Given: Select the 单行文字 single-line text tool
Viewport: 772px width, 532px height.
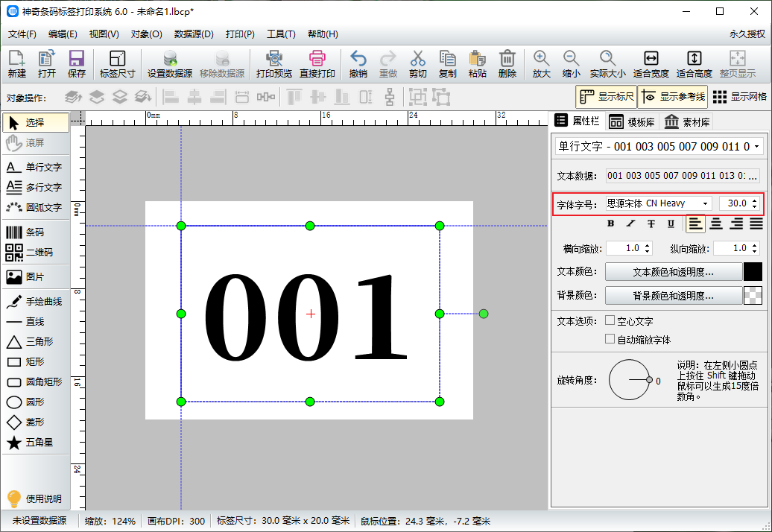Looking at the screenshot, I should [x=35, y=168].
